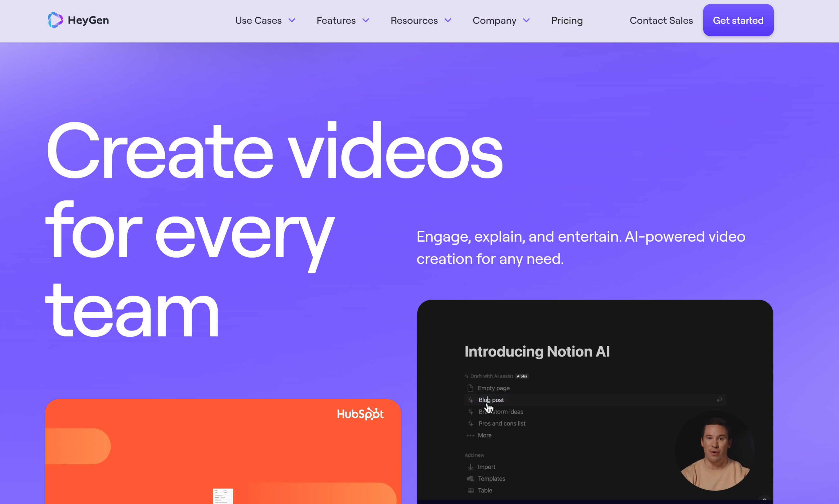Click the Import download arrow icon

click(470, 467)
